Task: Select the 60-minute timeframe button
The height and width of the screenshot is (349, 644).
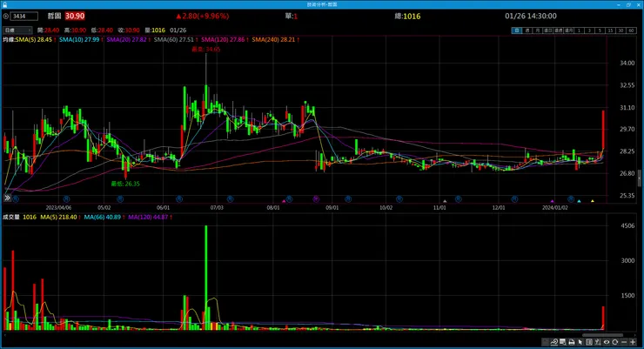Action: click(631, 30)
